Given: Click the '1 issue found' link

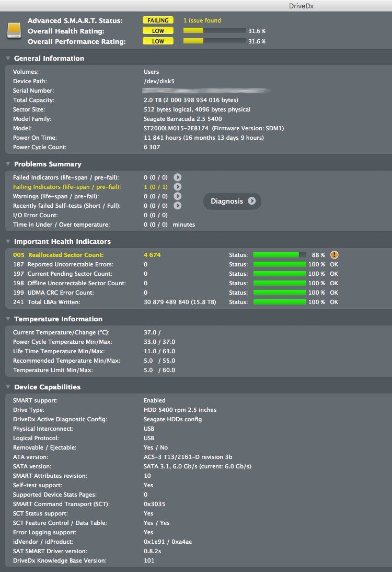Looking at the screenshot, I should tap(202, 20).
